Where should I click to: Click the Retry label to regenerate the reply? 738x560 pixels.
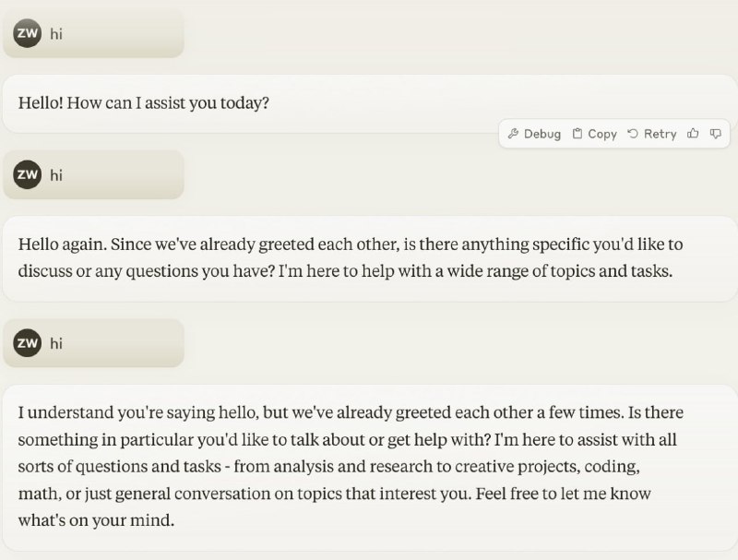point(660,134)
